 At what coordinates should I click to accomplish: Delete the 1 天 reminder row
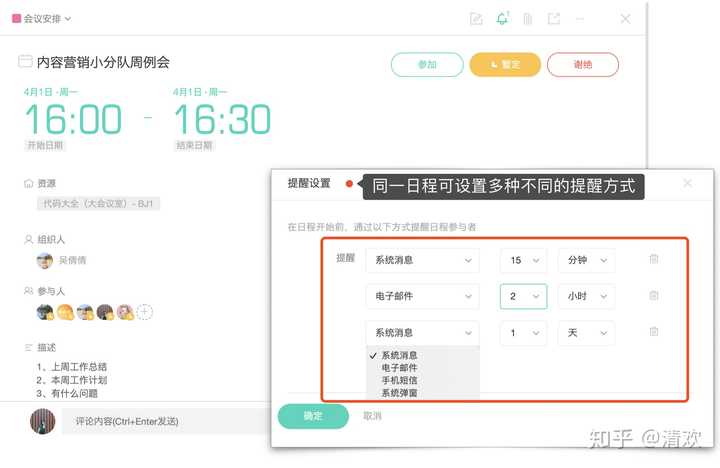(x=654, y=332)
